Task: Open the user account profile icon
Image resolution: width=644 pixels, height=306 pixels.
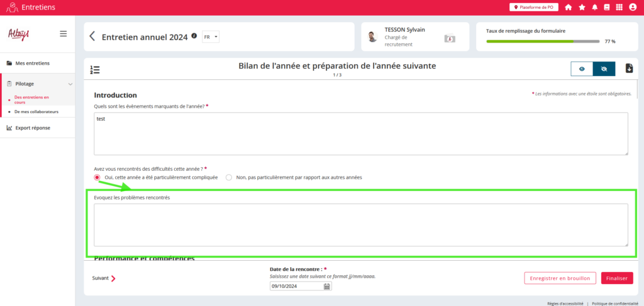Action: 632,8
